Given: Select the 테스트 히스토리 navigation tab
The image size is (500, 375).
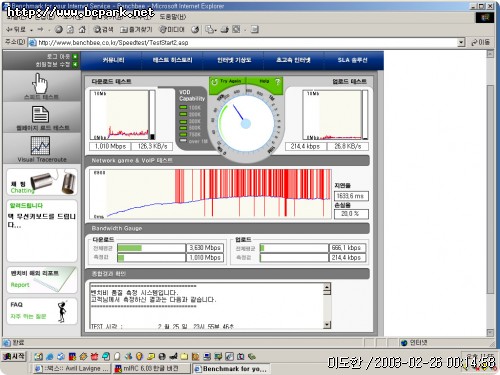Looking at the screenshot, I should coord(172,60).
